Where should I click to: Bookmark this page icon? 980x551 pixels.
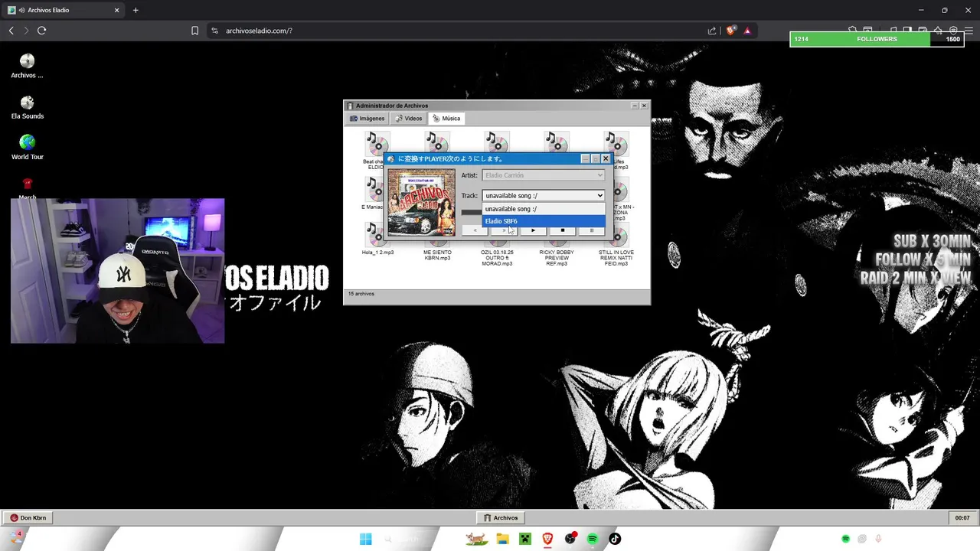[x=194, y=31]
